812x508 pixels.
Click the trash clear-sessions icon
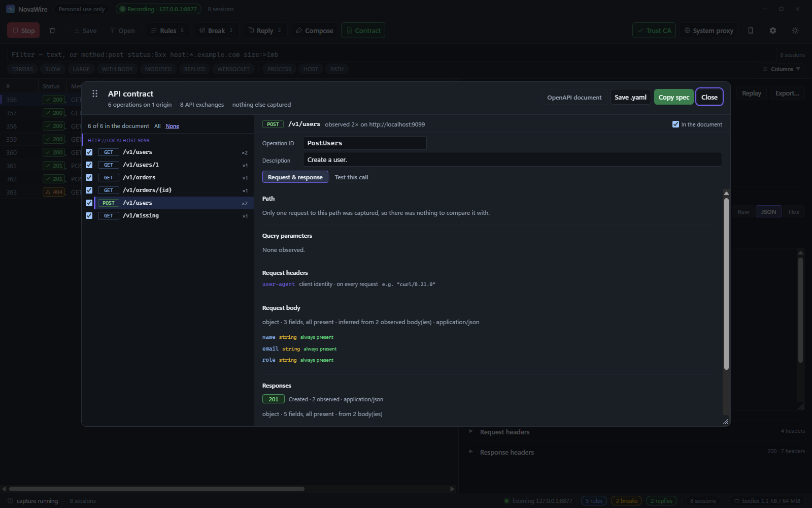coord(52,30)
